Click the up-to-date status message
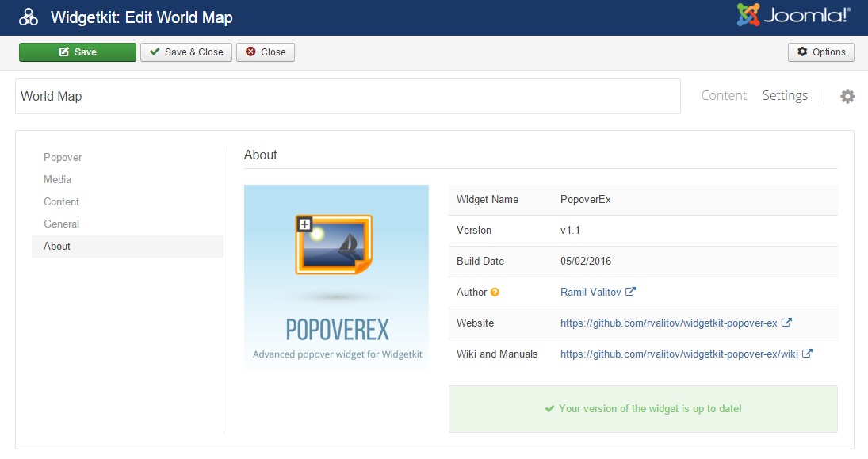Image resolution: width=868 pixels, height=459 pixels. click(x=643, y=408)
